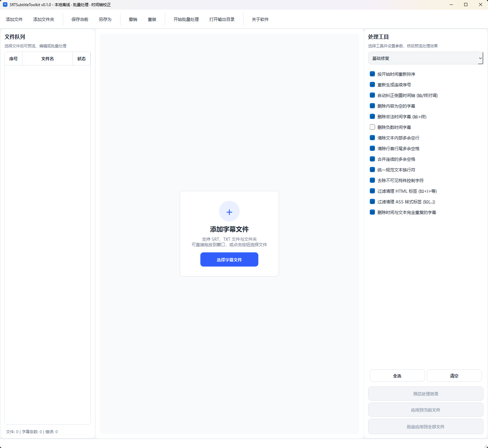Viewport: 488px width, 448px height.
Task: Toggle 清除行首行尾多余空格 checkbox
Action: coord(372,148)
